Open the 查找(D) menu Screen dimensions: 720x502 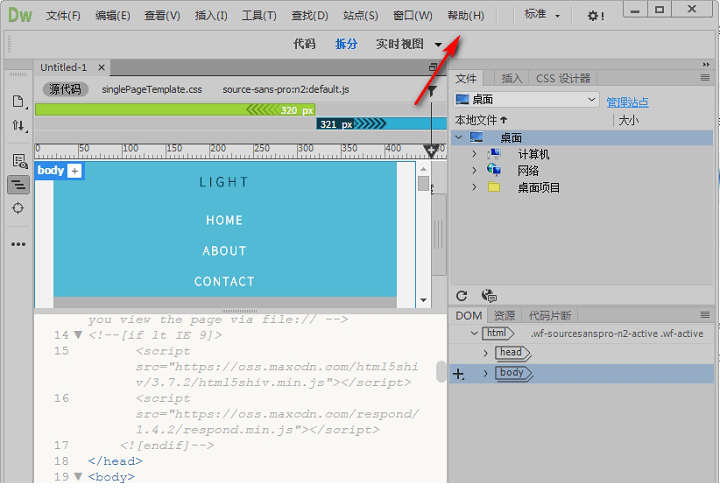[310, 16]
